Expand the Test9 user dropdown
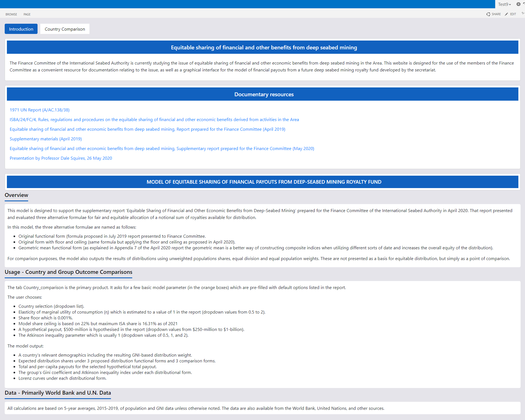The width and height of the screenshot is (525, 420). coord(505,4)
